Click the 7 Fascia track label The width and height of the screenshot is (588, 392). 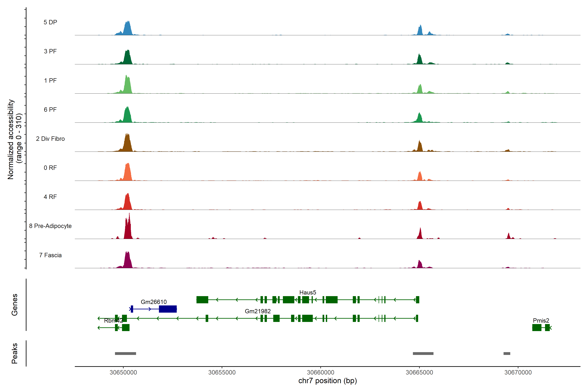tap(50, 255)
